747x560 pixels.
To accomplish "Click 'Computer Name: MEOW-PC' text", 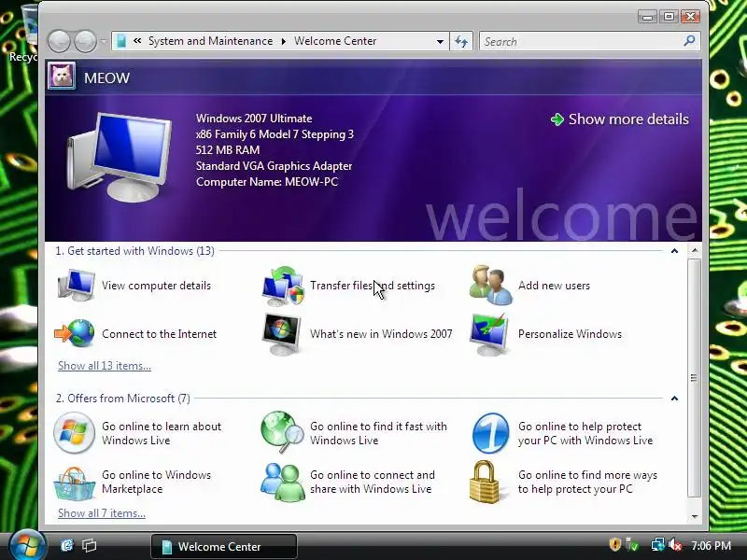I will point(267,182).
